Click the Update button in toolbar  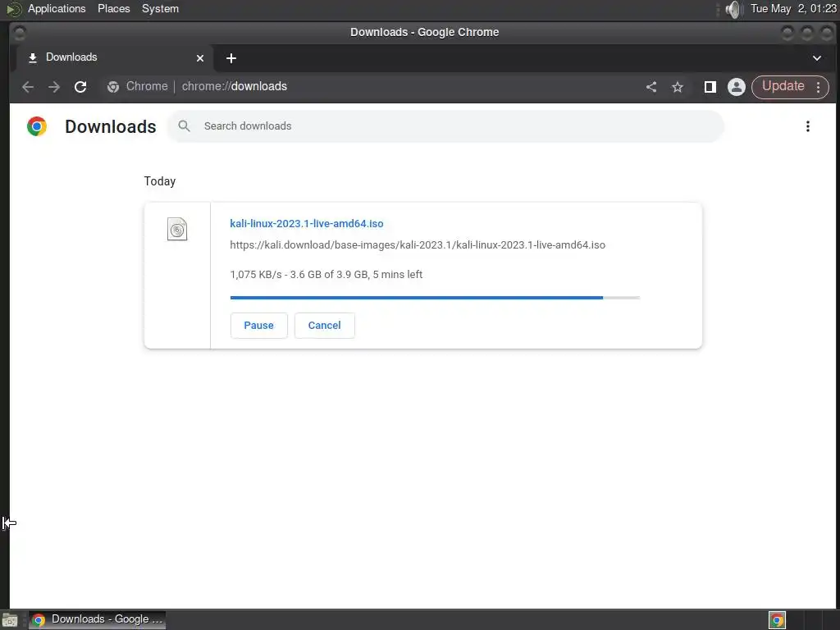tap(783, 86)
